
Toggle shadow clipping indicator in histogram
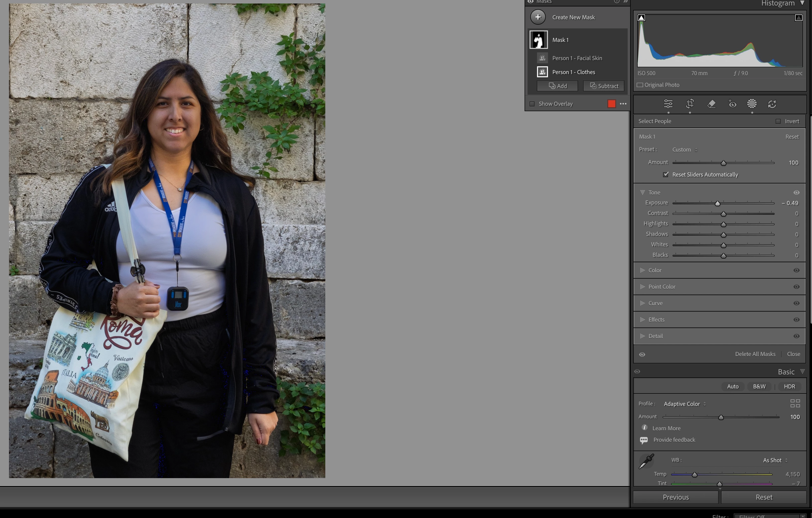click(641, 17)
